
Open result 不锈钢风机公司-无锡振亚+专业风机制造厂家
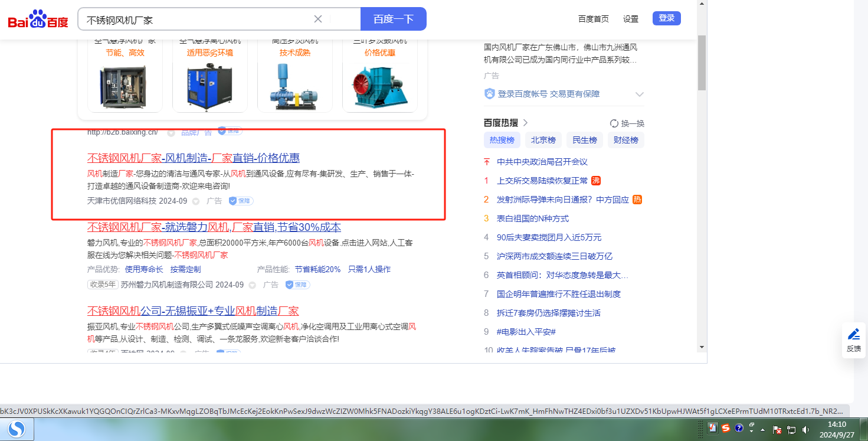click(193, 311)
